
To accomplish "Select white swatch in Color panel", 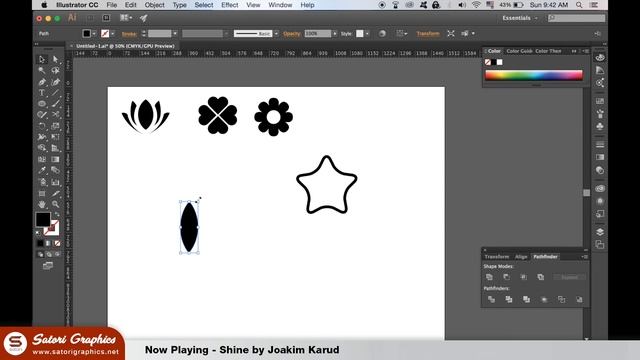I will (500, 62).
